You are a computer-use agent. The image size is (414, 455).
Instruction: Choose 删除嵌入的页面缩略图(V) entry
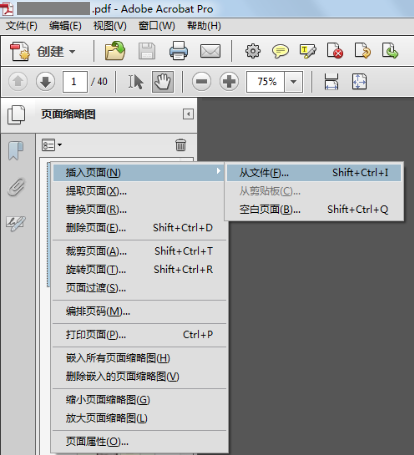tap(139, 376)
